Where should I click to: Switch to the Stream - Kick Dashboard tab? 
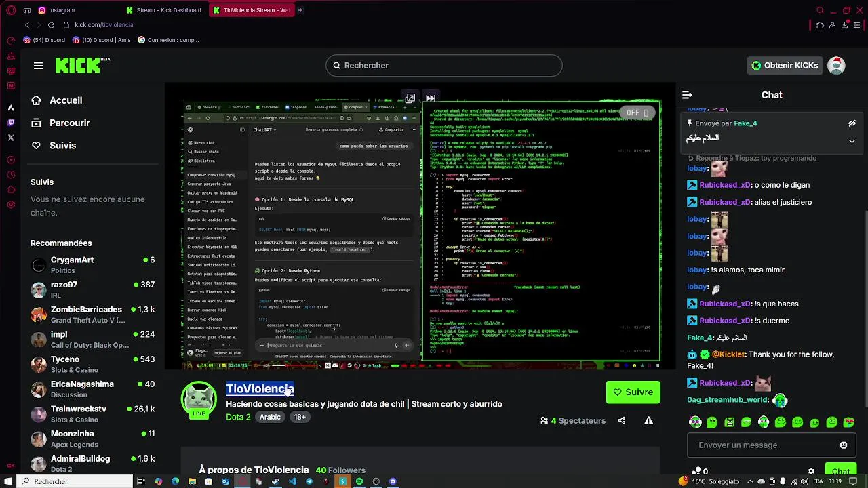[x=163, y=10]
